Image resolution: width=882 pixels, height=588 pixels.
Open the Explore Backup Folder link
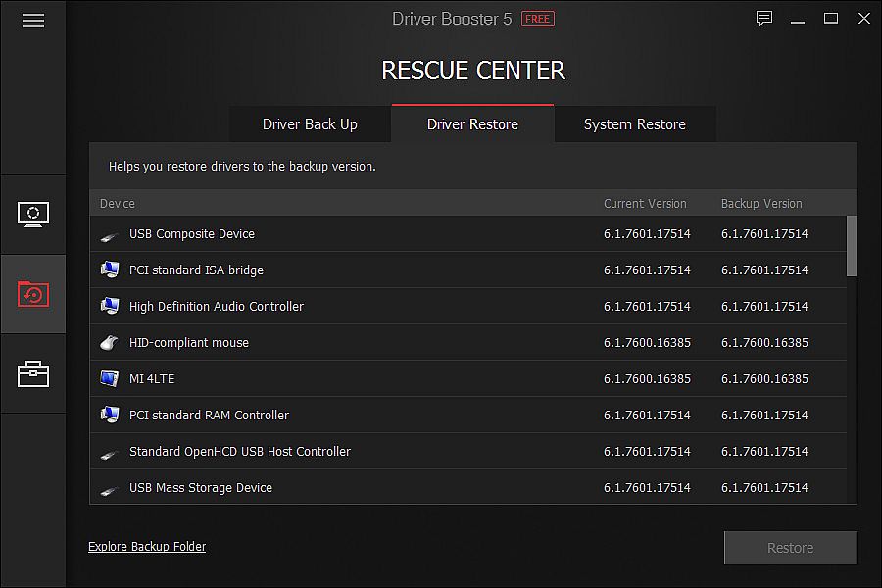[147, 547]
